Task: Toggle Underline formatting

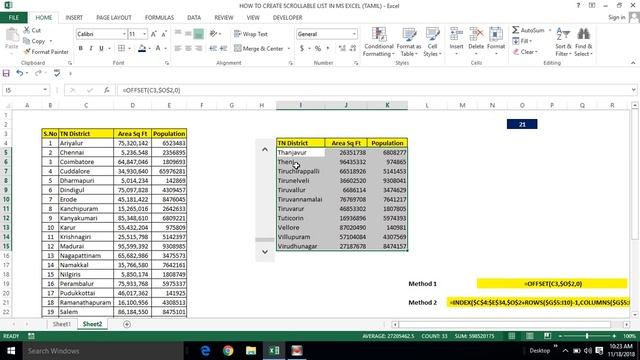Action: click(101, 48)
